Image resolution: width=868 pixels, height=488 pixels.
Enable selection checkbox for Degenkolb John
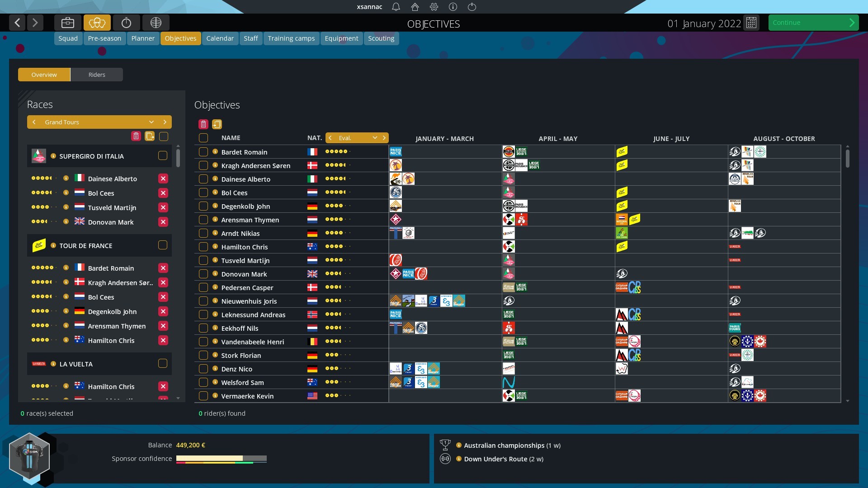[203, 206]
